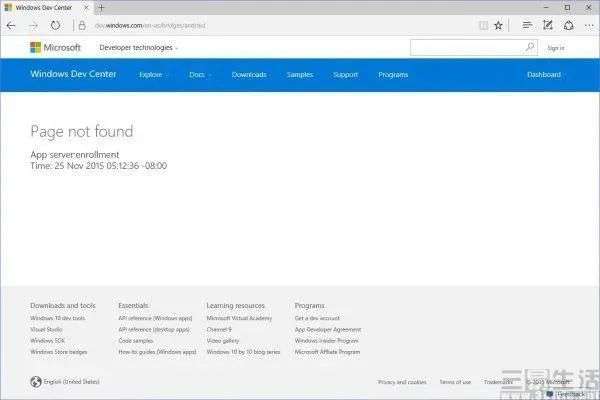This screenshot has height=400, width=600.
Task: Open a new tab with plus button
Action: [101, 7]
